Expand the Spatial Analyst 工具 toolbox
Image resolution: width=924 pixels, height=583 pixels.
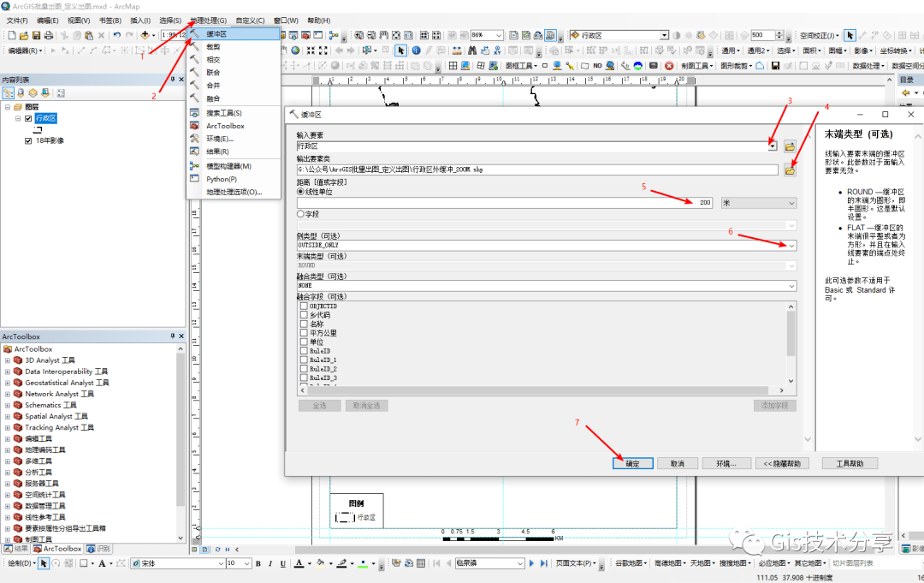pos(8,416)
